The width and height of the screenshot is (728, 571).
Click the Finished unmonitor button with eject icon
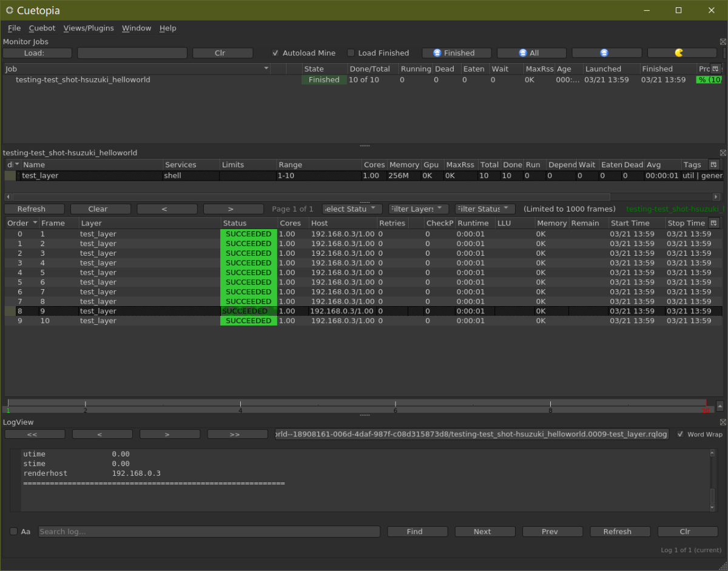point(456,53)
